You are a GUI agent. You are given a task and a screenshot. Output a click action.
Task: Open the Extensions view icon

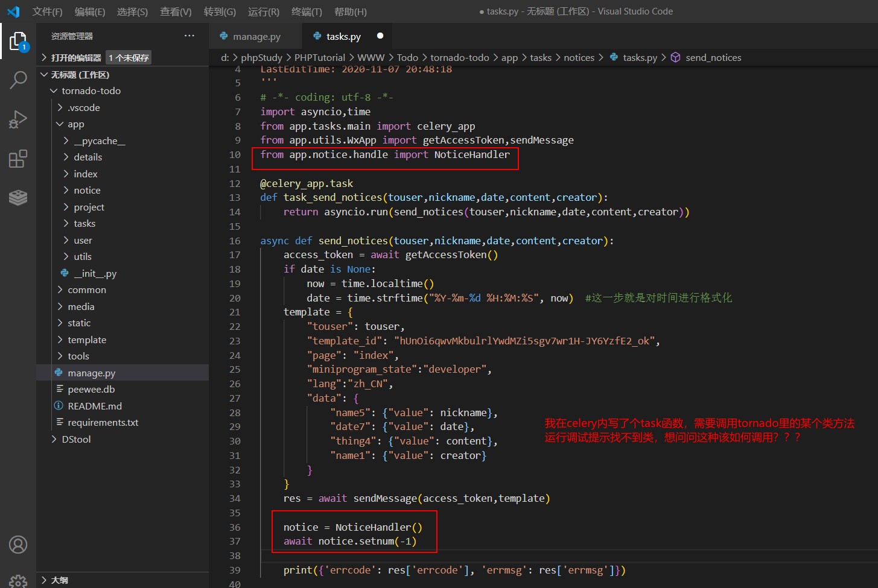click(x=18, y=159)
